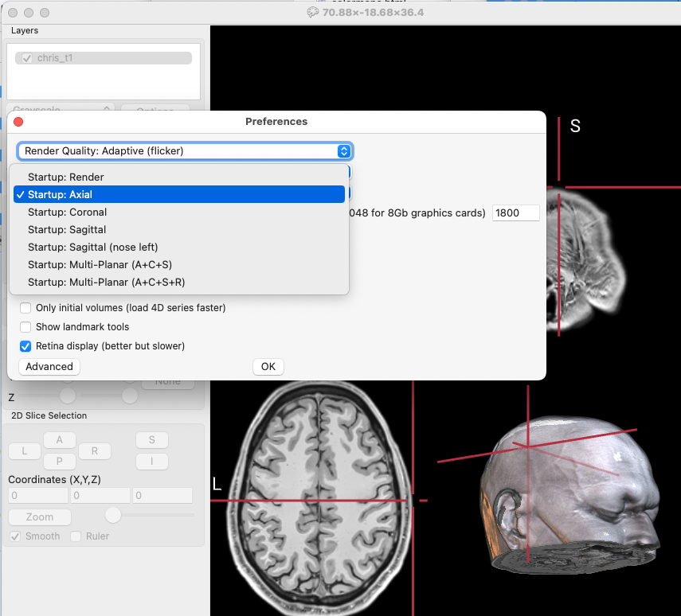Open the Advanced preferences
Screen dimensions: 681x616
[x=49, y=367]
